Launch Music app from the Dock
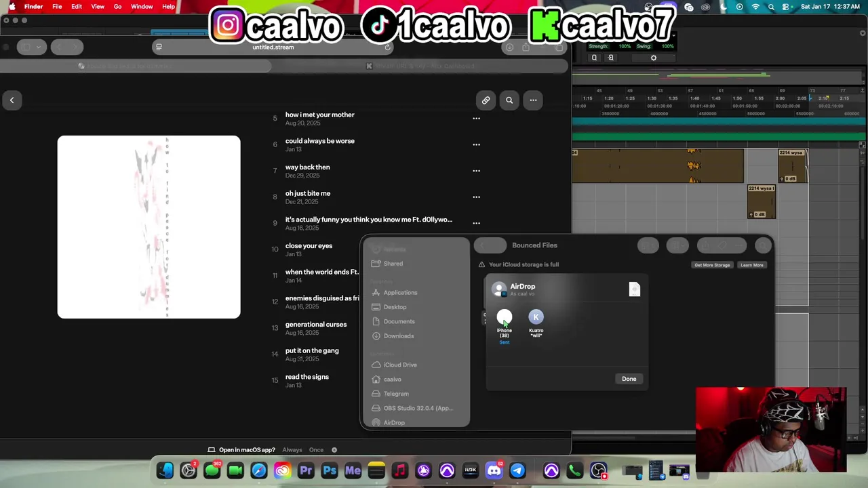Image resolution: width=868 pixels, height=488 pixels. 400,470
